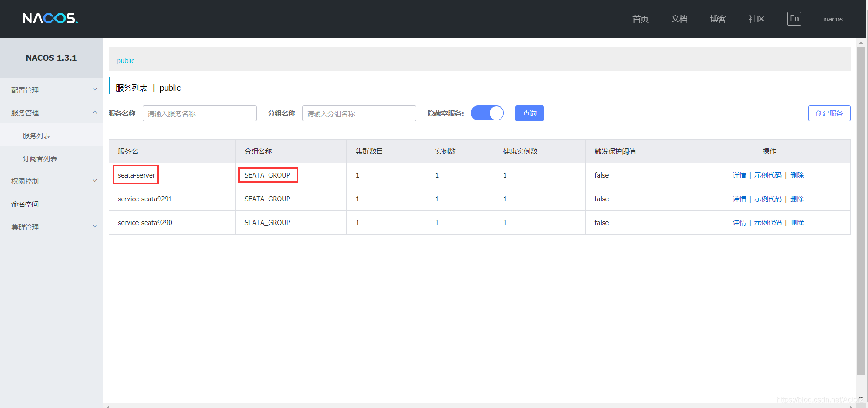
Task: Click SEATA_GROUP in the seata-server row
Action: 267,175
